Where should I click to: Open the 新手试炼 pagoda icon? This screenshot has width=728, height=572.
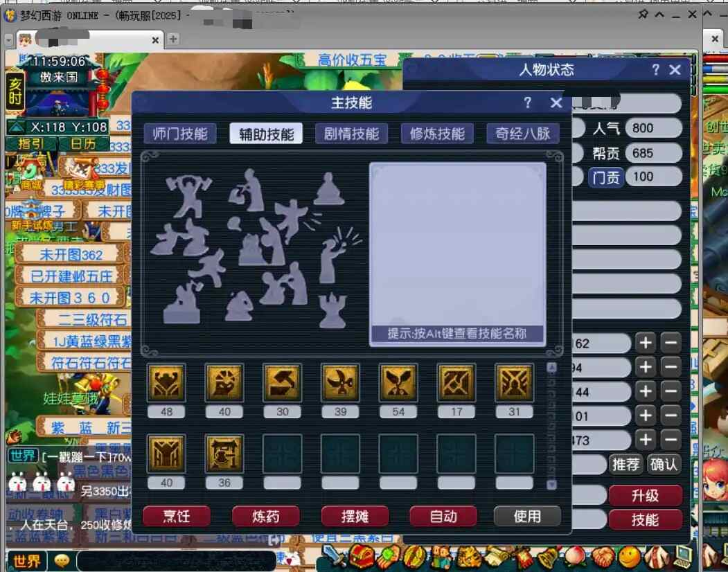(x=33, y=214)
